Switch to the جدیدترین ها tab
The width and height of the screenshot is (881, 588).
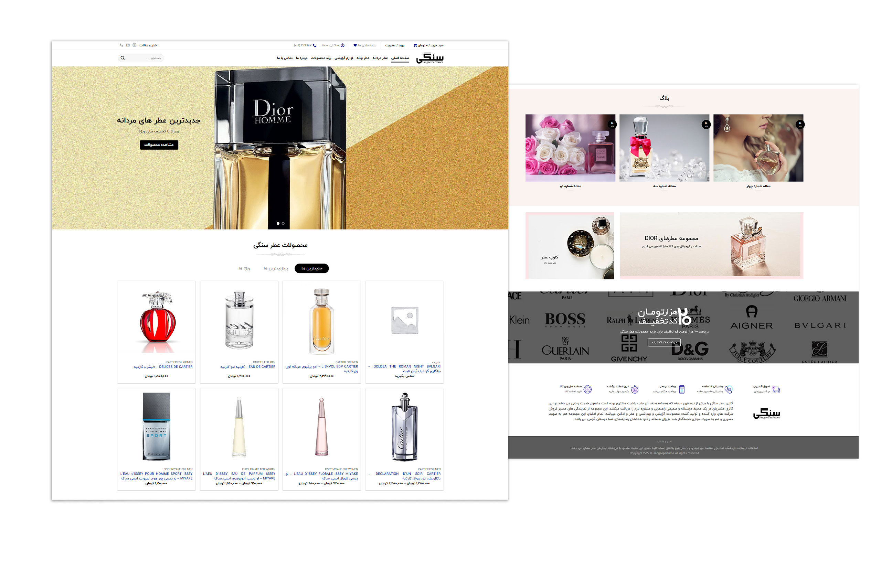[x=312, y=268]
